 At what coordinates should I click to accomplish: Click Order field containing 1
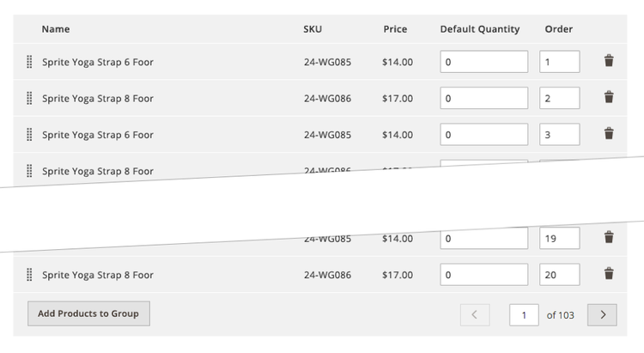[559, 62]
